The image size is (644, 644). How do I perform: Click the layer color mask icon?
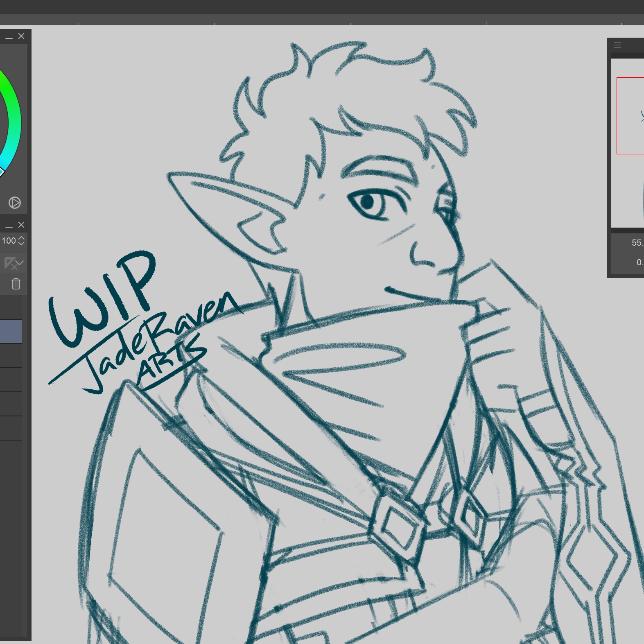[9, 263]
